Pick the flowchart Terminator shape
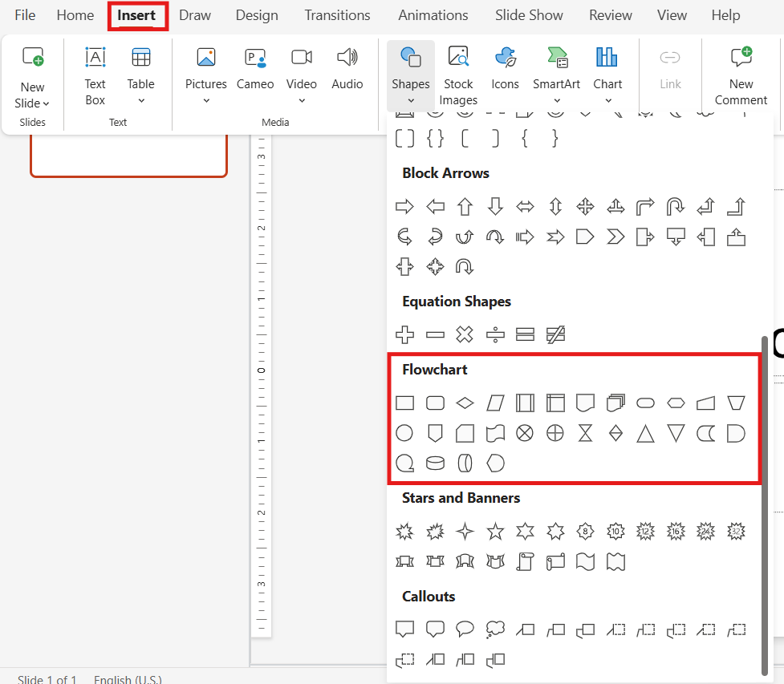This screenshot has height=684, width=784. (645, 403)
